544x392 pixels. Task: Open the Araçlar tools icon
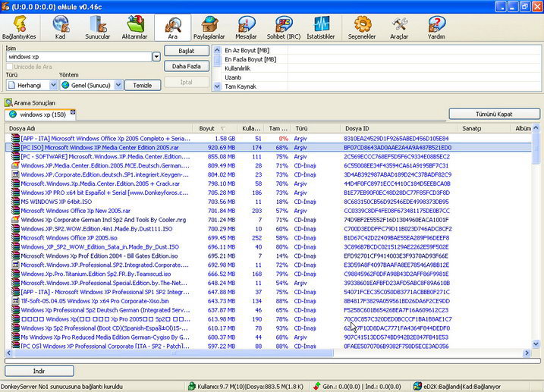coord(399,24)
